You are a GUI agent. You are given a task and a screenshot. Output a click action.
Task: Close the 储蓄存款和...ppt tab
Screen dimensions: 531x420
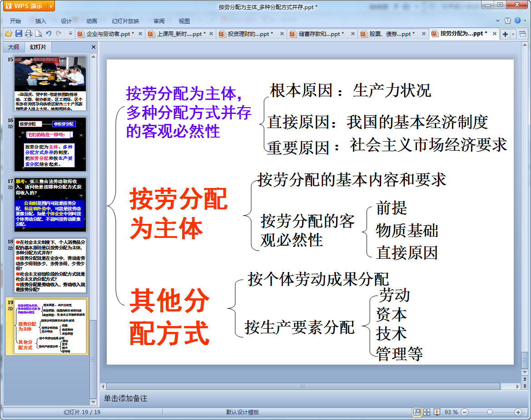[353, 34]
